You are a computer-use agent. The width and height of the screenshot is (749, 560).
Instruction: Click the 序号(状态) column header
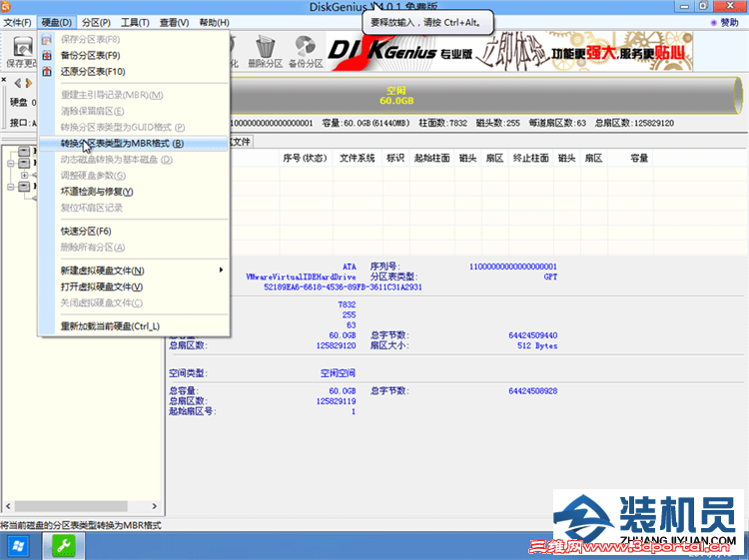[x=305, y=158]
